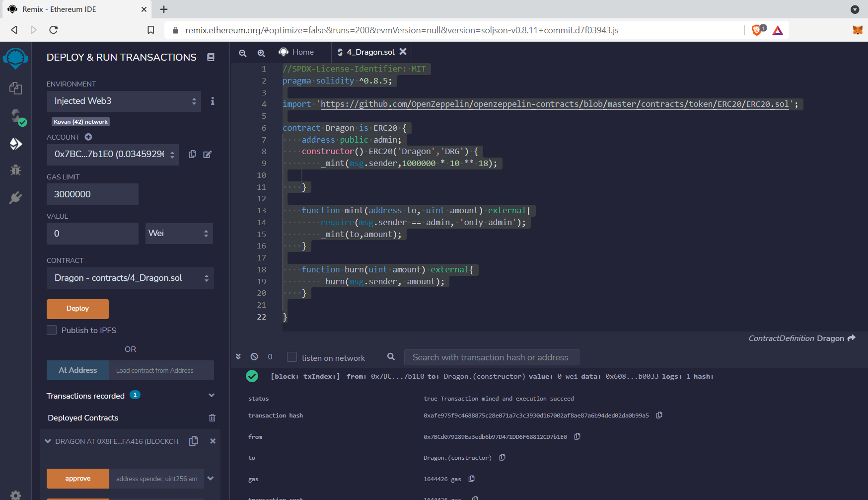The width and height of the screenshot is (868, 500).
Task: Click the browser address bar URL
Action: pyautogui.click(x=402, y=30)
